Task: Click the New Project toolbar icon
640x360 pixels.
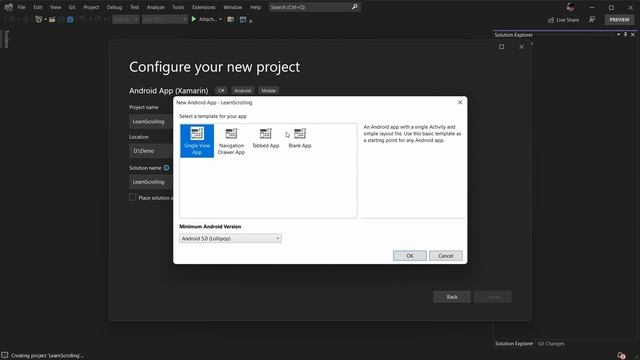Action: click(x=39, y=19)
